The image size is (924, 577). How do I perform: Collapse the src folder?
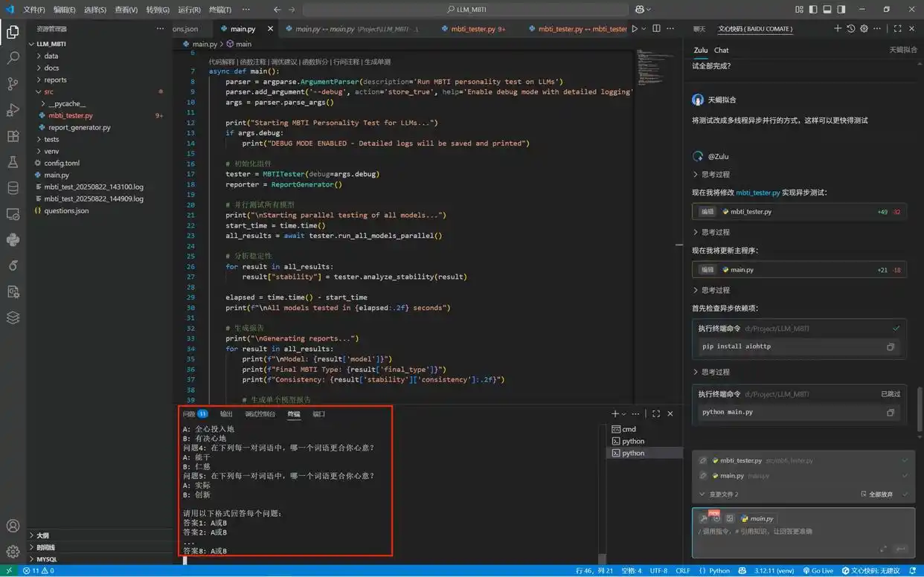coord(48,91)
